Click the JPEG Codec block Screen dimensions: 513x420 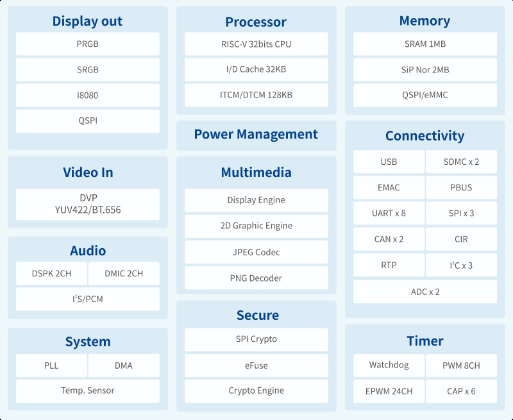tap(256, 252)
